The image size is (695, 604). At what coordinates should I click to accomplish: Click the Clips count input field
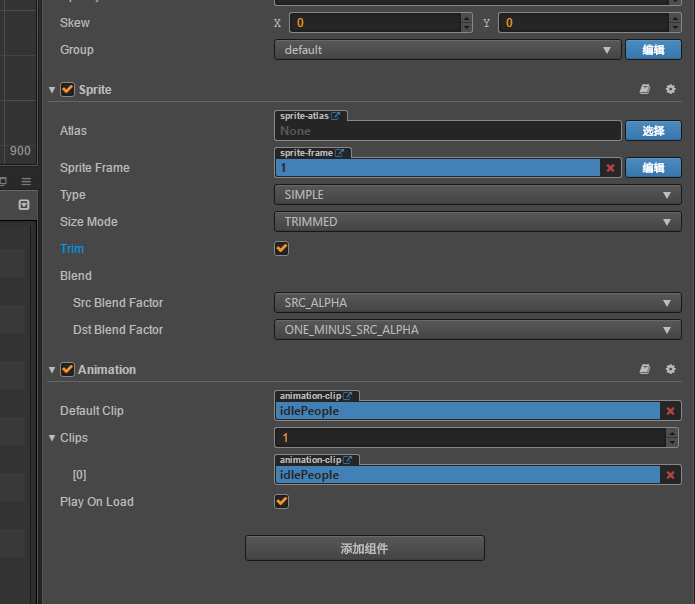click(x=470, y=438)
